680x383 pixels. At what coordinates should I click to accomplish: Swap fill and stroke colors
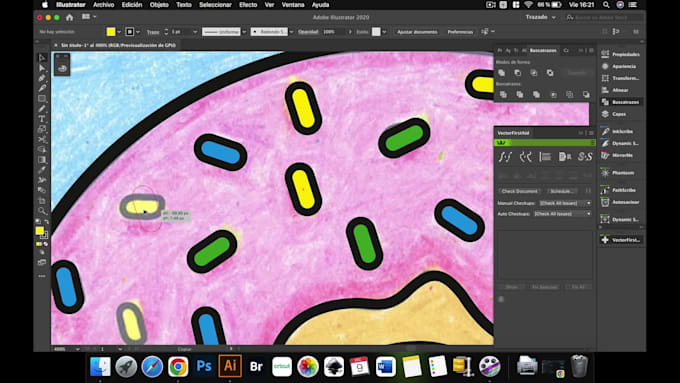pyautogui.click(x=46, y=222)
